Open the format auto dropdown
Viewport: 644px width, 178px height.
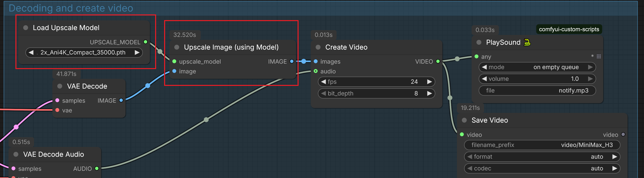point(542,157)
